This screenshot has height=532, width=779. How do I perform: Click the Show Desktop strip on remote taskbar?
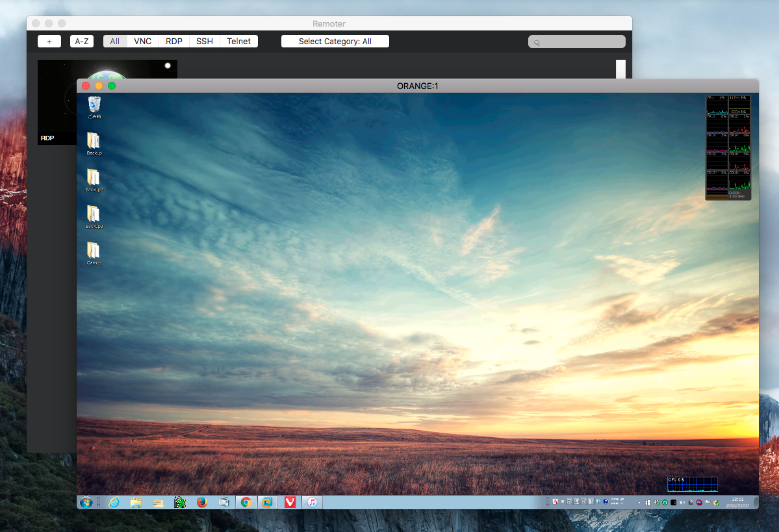757,502
